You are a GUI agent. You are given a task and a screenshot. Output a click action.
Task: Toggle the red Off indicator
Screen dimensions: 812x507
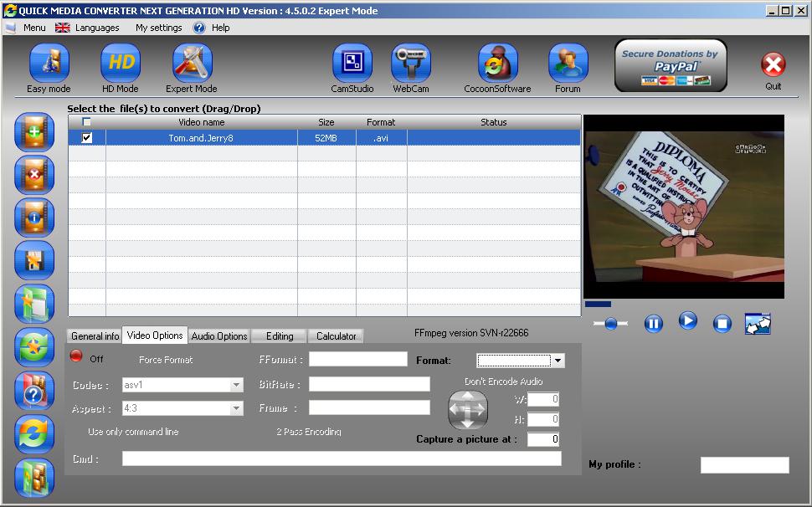pos(76,356)
